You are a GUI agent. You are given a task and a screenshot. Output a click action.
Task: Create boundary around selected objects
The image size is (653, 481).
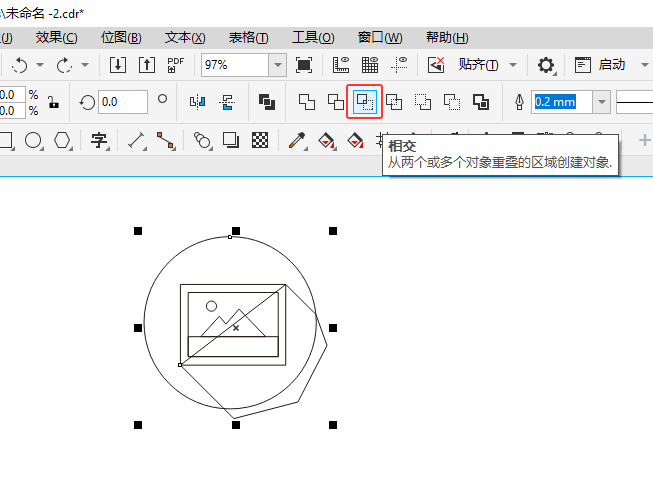click(481, 102)
